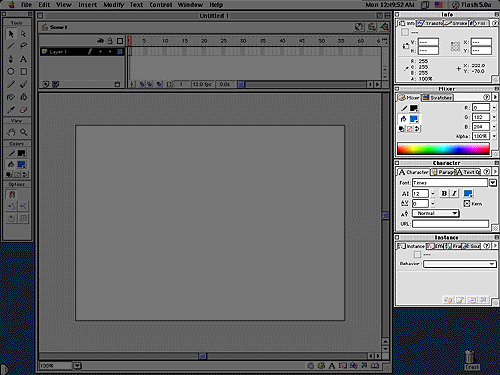Toggle Onion Skin in timeline

(x=142, y=84)
